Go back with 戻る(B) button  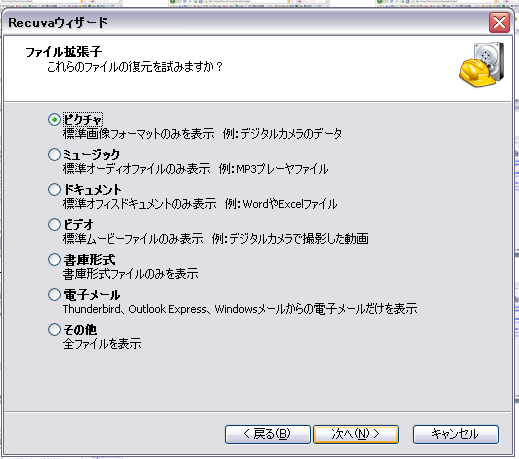pyautogui.click(x=268, y=434)
